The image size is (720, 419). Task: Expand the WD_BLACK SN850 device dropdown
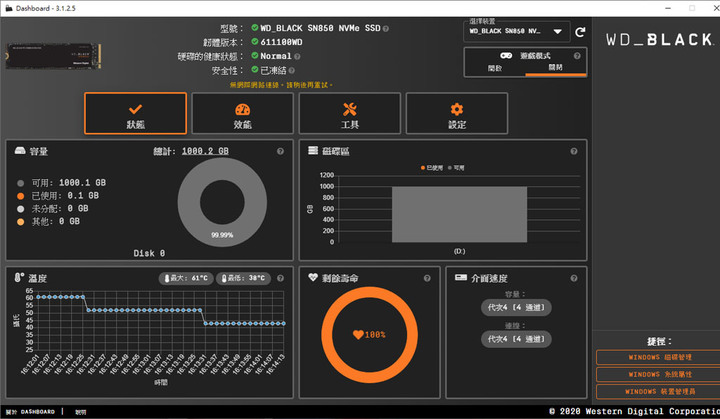coord(517,31)
